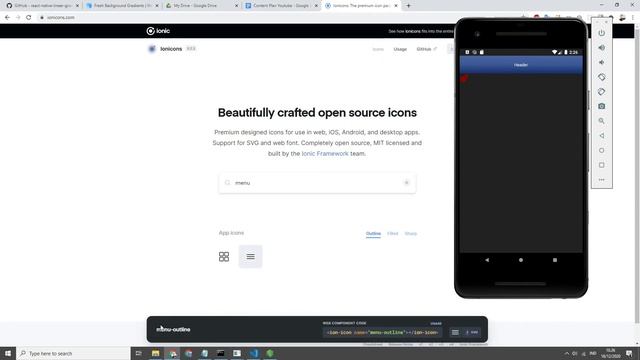Click the emulator toolbar Back triangle
The image size is (640, 360).
[x=602, y=136]
